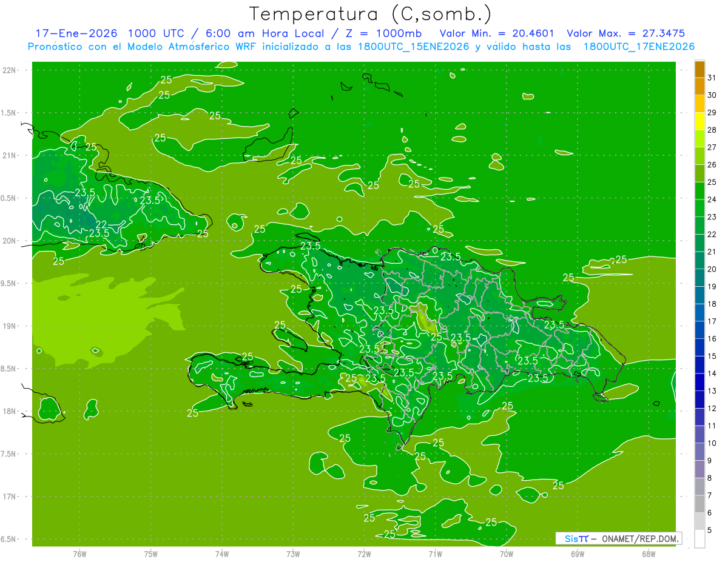Click the '70W' longitude axis label
The image size is (728, 562).
[x=507, y=554]
